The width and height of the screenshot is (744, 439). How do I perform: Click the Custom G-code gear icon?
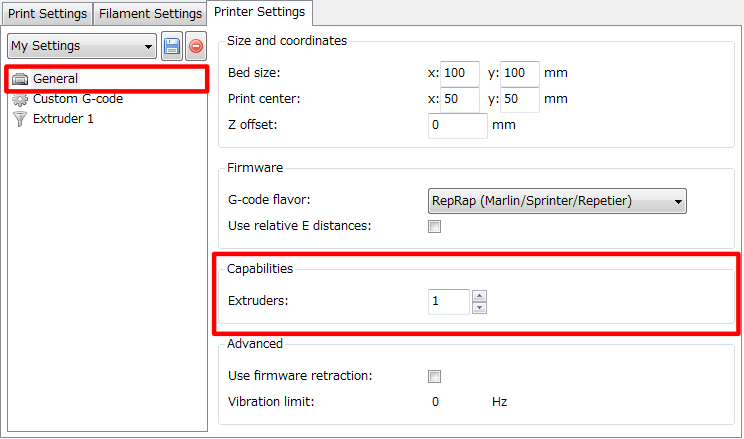coord(20,99)
